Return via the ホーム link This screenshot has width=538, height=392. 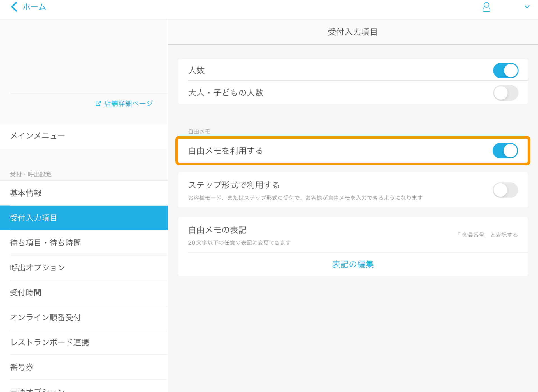tap(34, 7)
